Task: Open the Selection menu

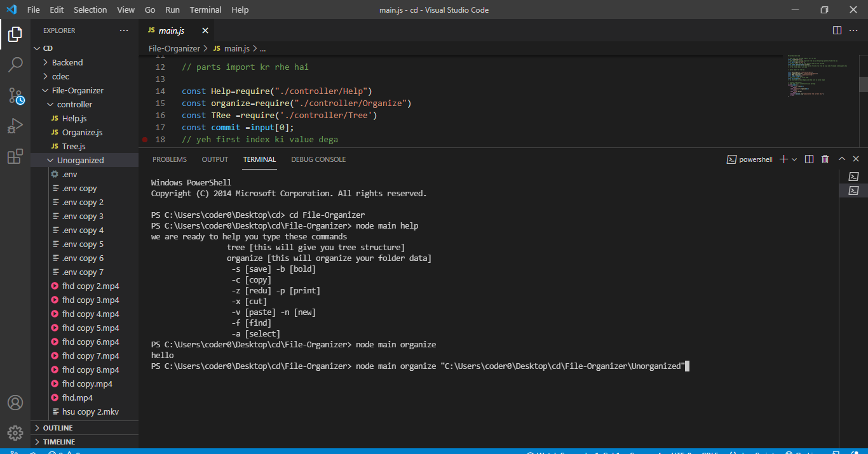Action: pyautogui.click(x=90, y=10)
